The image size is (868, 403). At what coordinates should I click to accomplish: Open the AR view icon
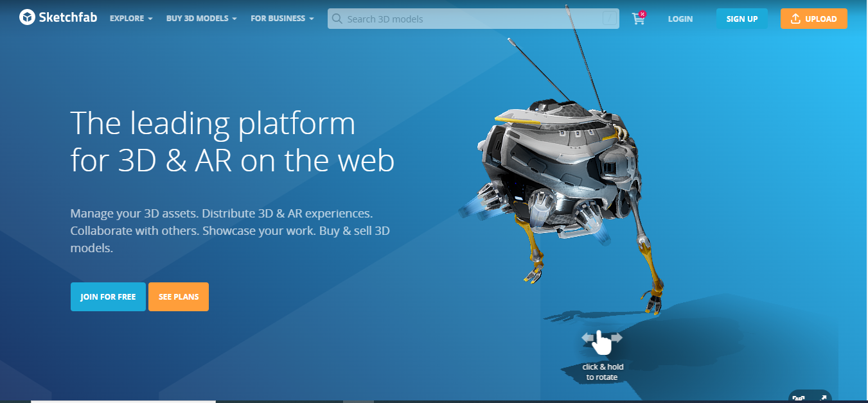click(x=799, y=398)
